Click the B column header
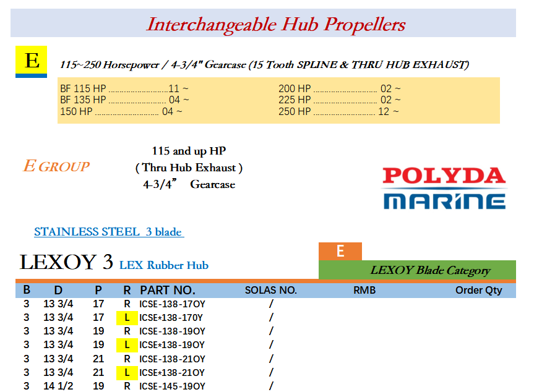The width and height of the screenshot is (534, 392). (27, 290)
